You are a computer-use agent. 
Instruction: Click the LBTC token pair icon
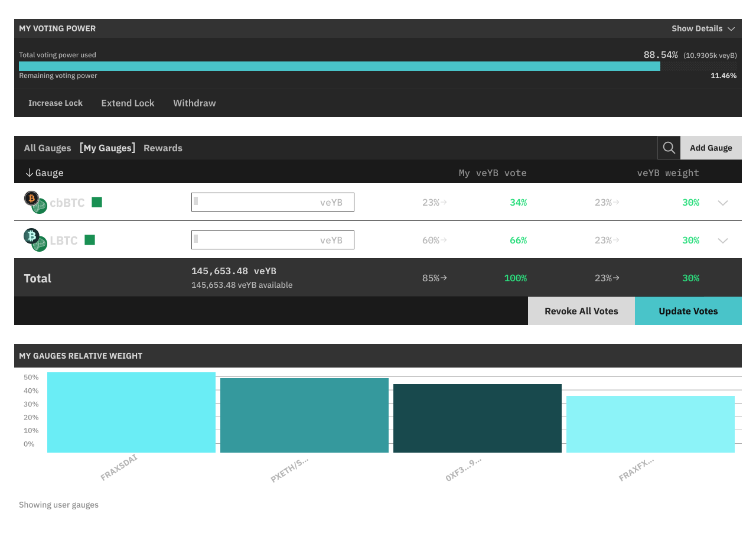(35, 240)
